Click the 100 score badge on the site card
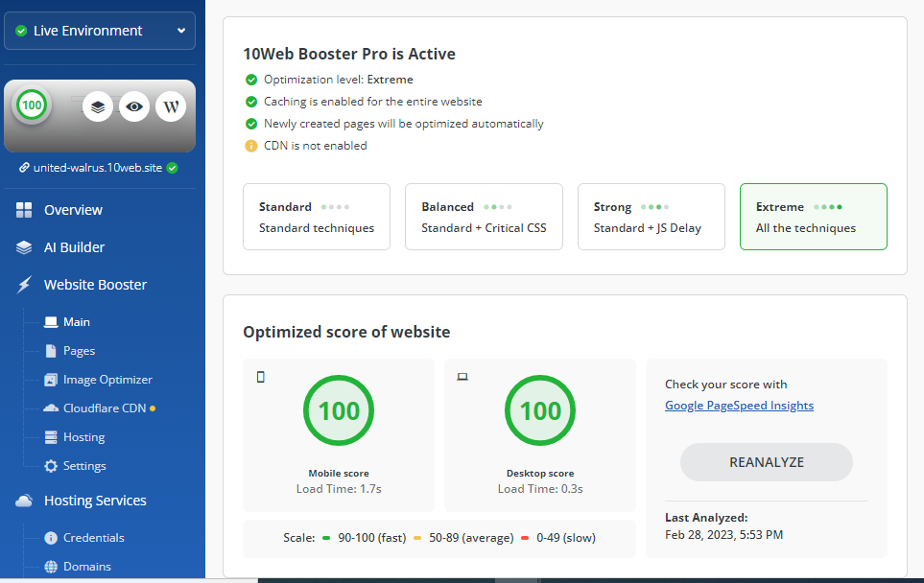924x583 pixels. pos(32,105)
